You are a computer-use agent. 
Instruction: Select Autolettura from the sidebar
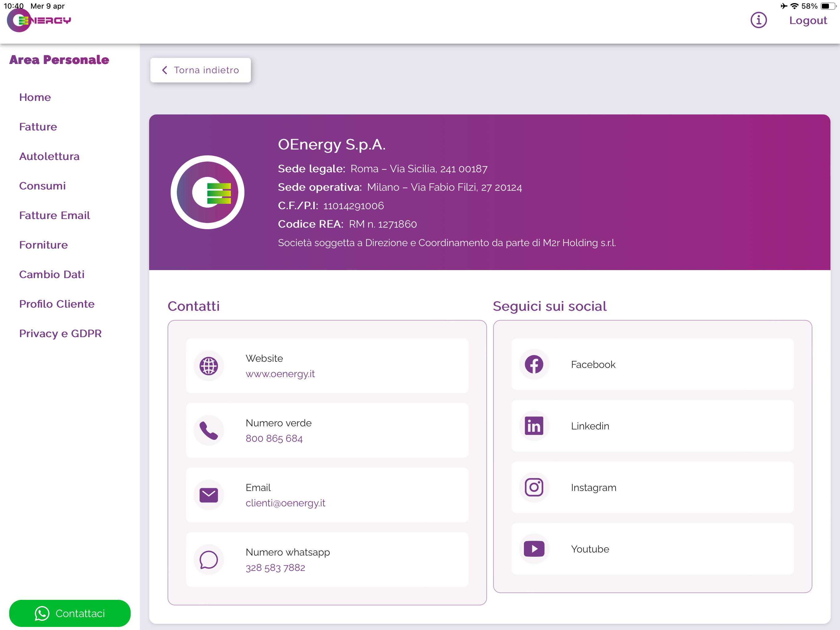(50, 157)
